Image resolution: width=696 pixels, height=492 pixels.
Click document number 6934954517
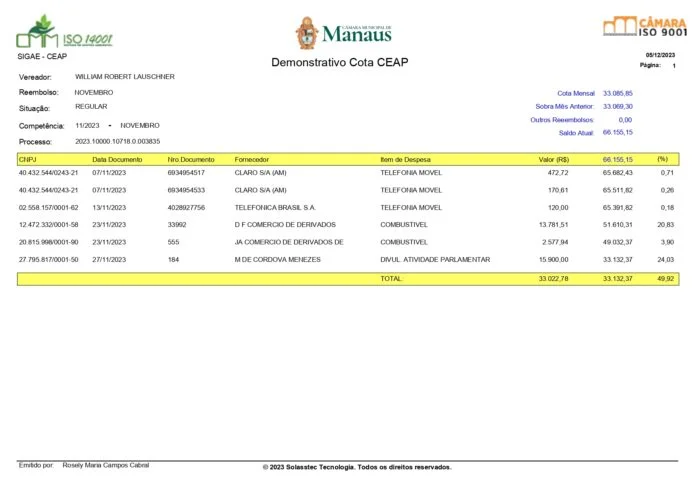pyautogui.click(x=186, y=173)
